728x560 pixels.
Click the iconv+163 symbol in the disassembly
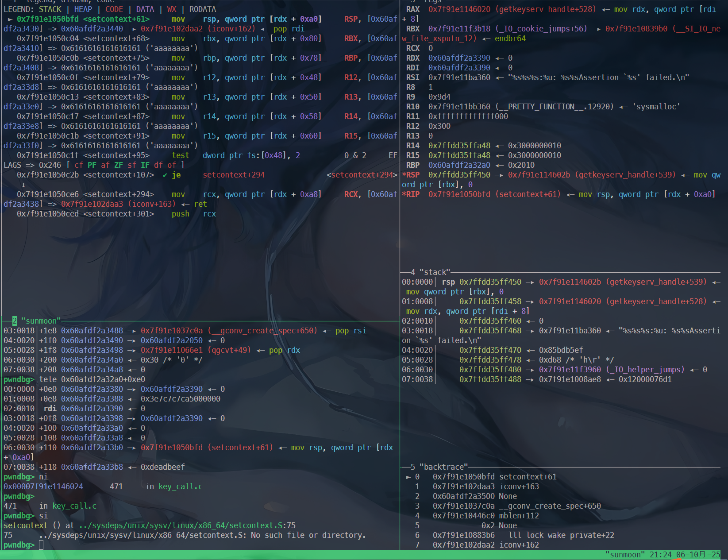[x=152, y=204]
